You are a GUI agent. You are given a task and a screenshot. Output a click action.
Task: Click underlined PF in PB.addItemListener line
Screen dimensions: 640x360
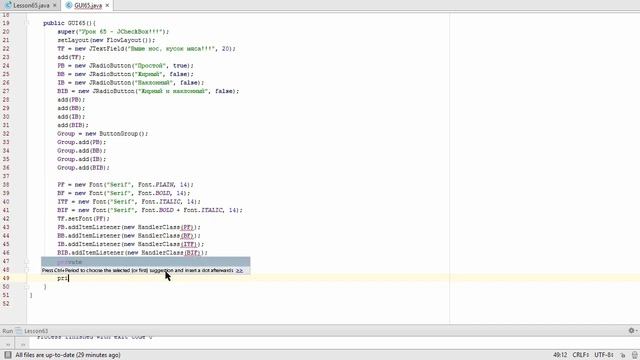coord(187,227)
